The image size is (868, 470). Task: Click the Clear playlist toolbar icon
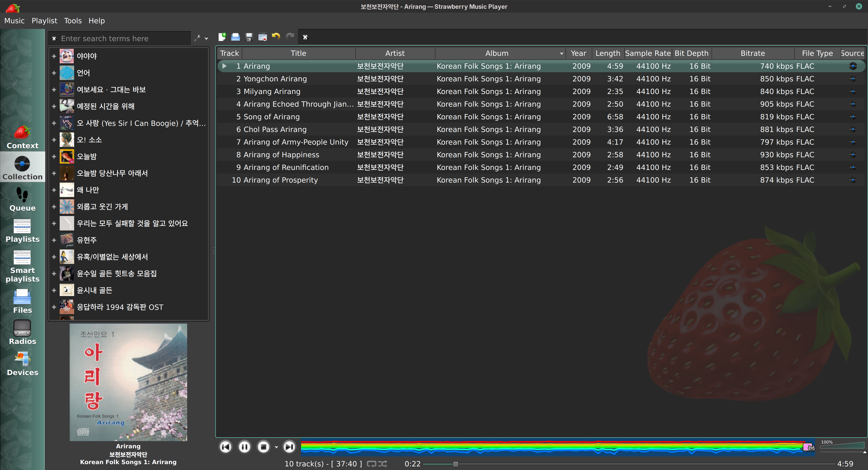[262, 37]
